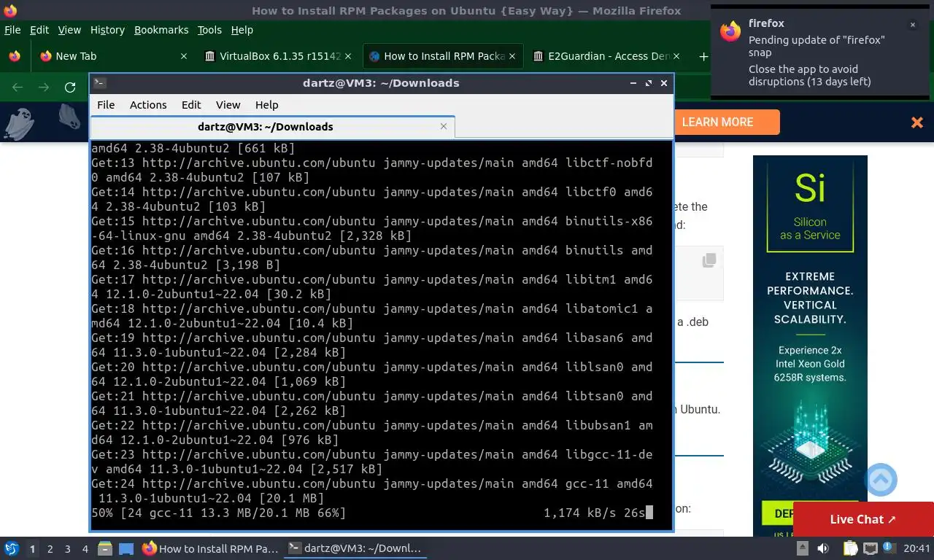Close the orange banner with X icon
934x560 pixels.
click(x=917, y=122)
